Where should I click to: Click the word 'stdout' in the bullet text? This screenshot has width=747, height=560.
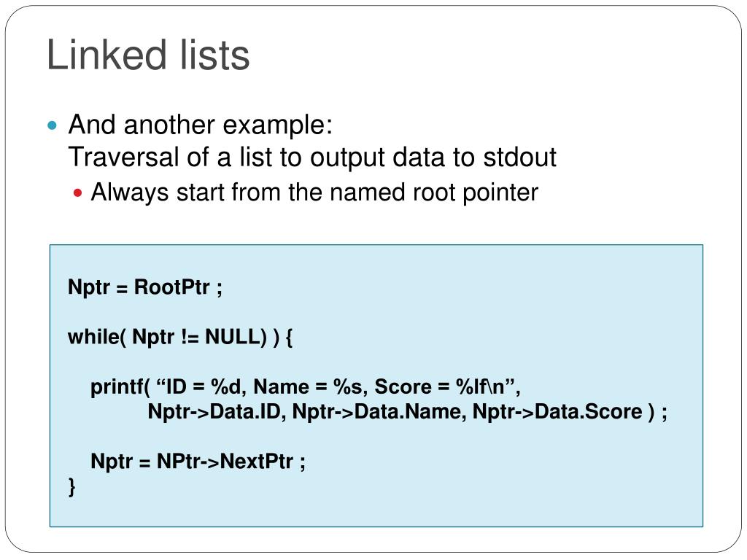pyautogui.click(x=519, y=157)
